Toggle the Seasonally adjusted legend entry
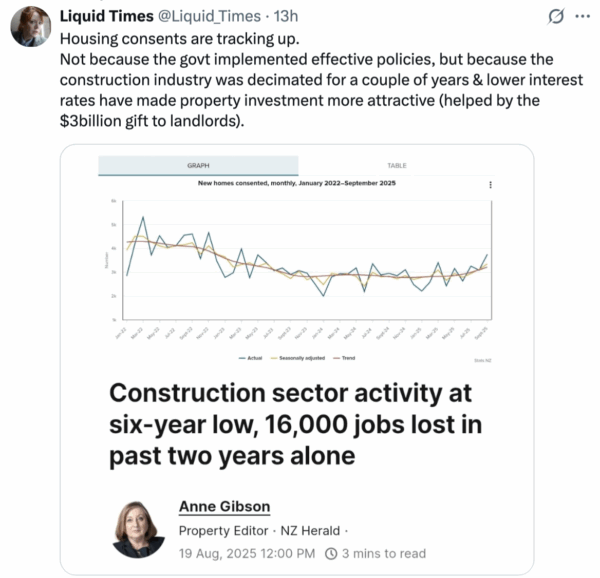 (290, 357)
